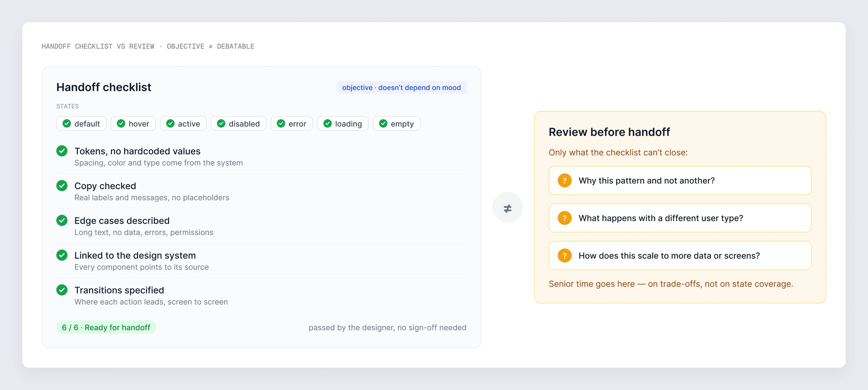Click the 'Senior time goes here' footer note
The image size is (868, 390).
671,284
